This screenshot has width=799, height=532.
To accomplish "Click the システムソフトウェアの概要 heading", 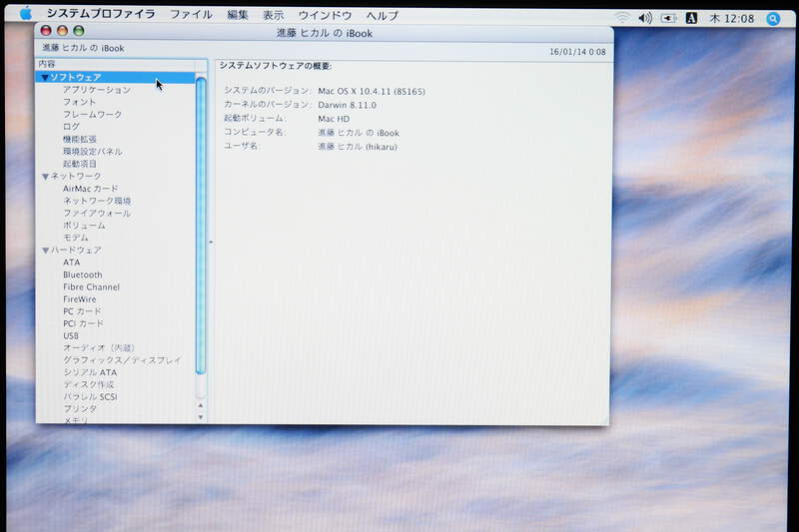I will pos(276,66).
